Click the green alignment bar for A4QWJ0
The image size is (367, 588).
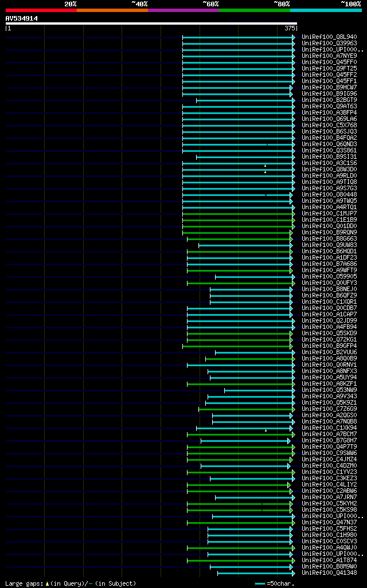(240, 548)
